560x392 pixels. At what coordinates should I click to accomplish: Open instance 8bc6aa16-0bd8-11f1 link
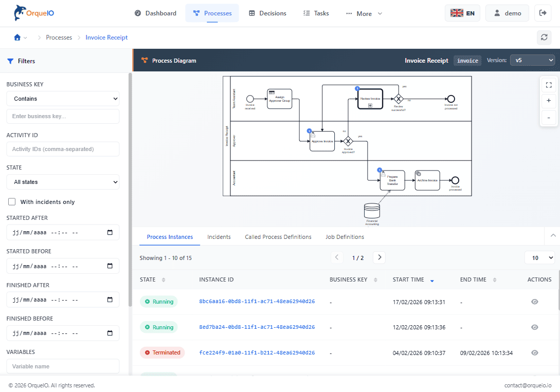257,302
